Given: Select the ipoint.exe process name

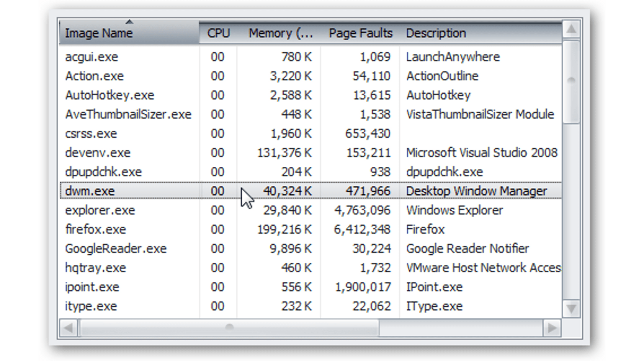Looking at the screenshot, I should pos(92,286).
